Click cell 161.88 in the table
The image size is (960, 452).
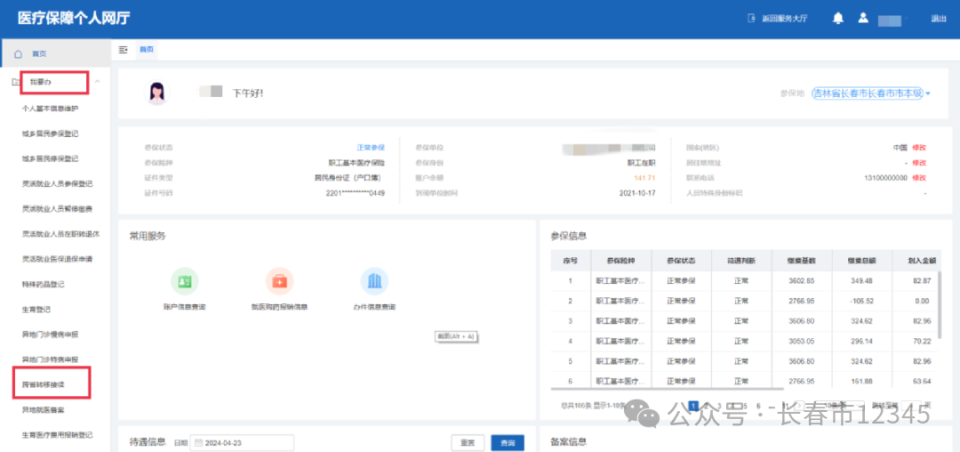coord(861,382)
